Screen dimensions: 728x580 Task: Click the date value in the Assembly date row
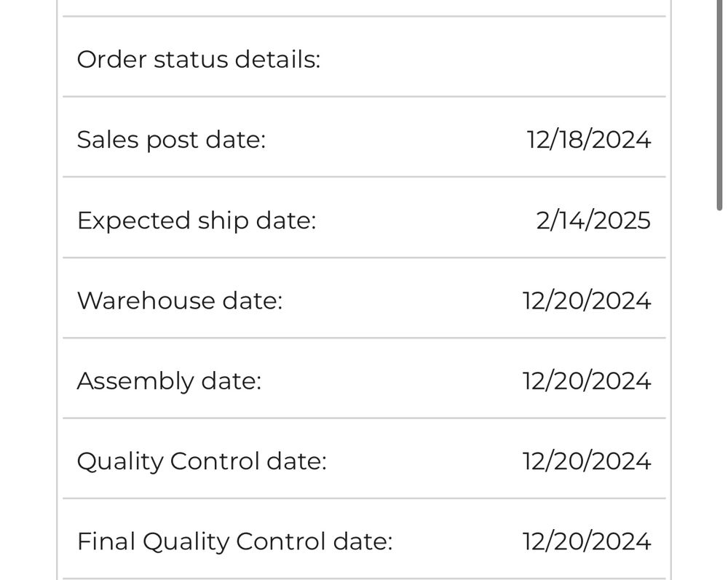[586, 381]
